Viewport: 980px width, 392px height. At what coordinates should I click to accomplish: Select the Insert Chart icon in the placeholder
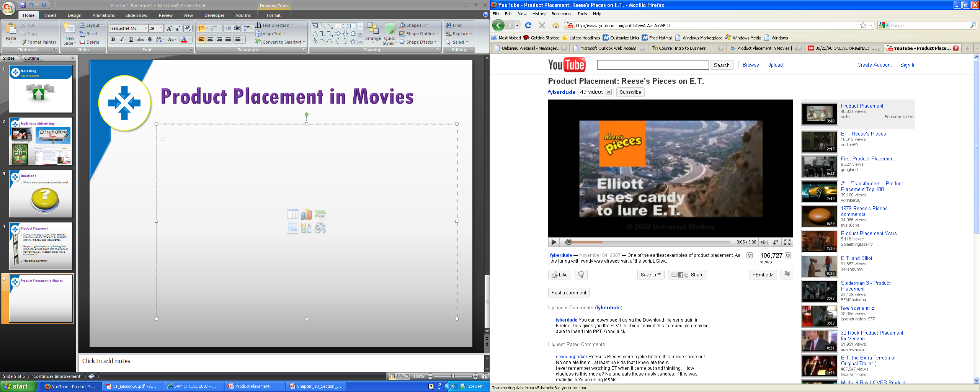pos(306,214)
